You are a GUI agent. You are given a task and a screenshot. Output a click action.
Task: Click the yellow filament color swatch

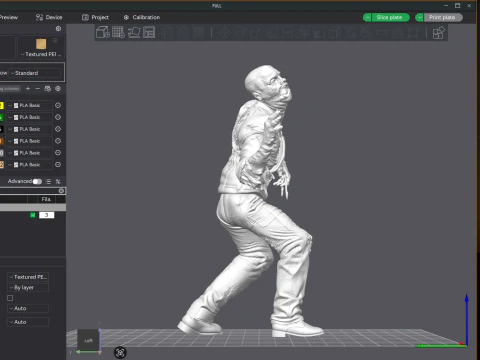(x=2, y=105)
